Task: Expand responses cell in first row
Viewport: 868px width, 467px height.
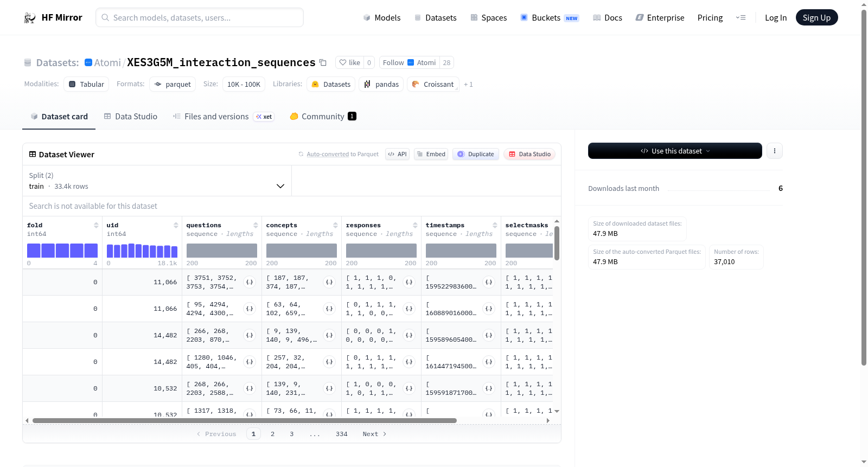Action: pos(409,282)
